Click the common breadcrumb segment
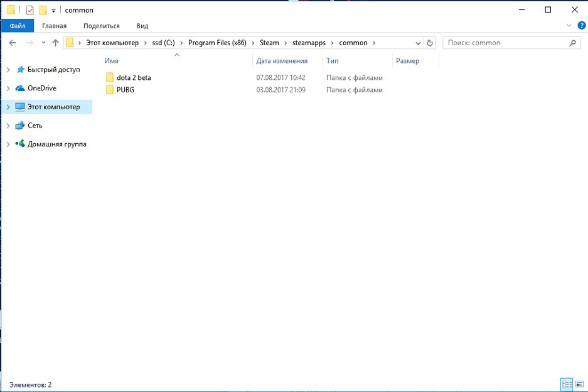 353,43
